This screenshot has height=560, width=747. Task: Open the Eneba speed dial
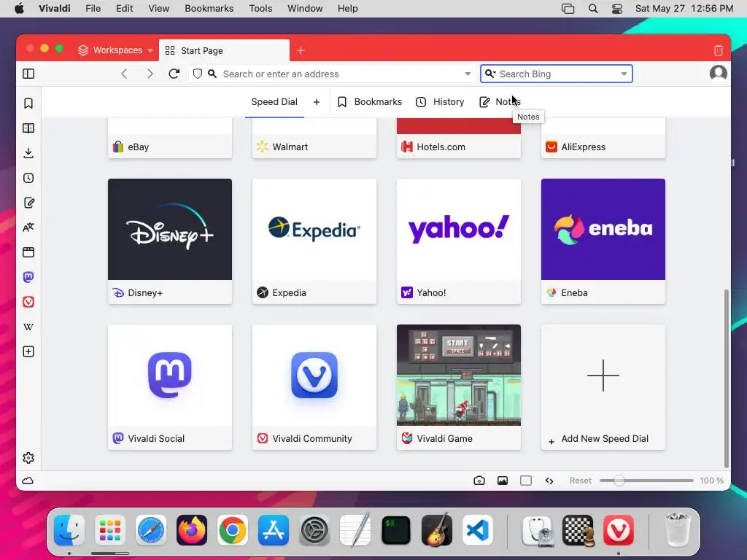pyautogui.click(x=603, y=241)
